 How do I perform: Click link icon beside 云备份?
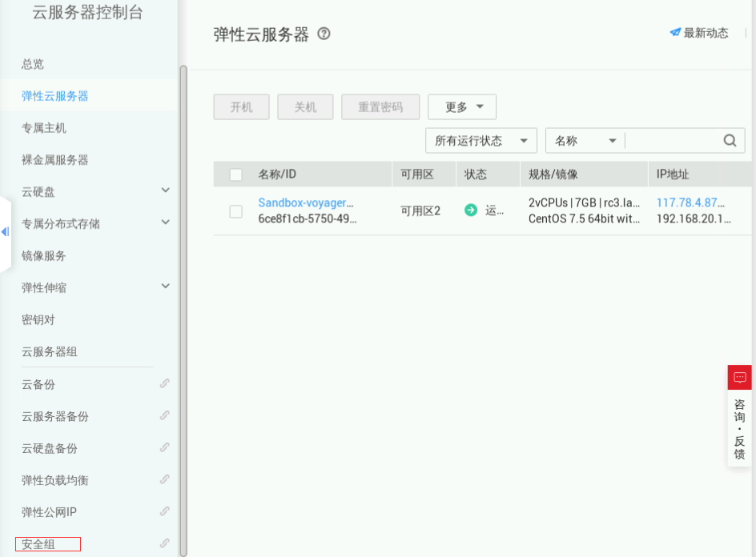pyautogui.click(x=164, y=383)
